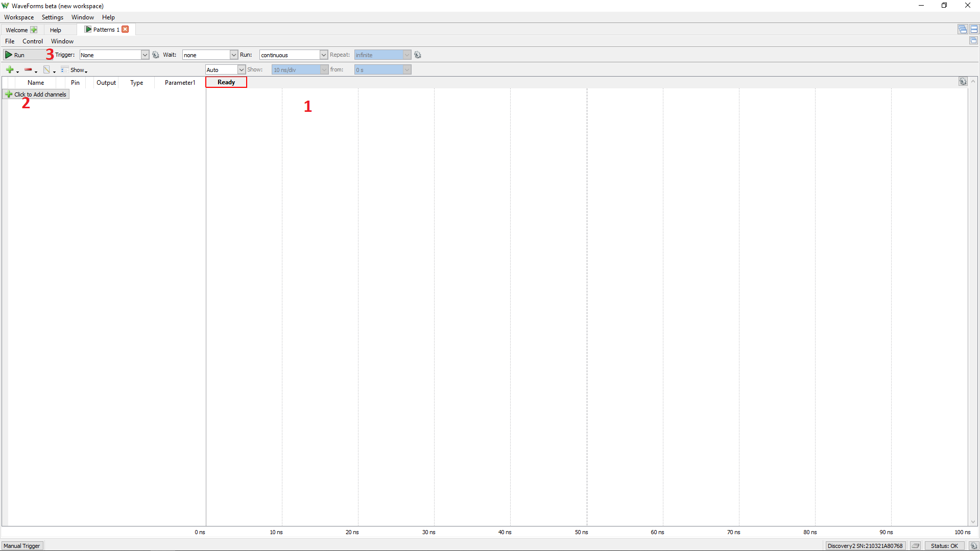Click to Add channels button
The image size is (980, 551).
tap(36, 94)
